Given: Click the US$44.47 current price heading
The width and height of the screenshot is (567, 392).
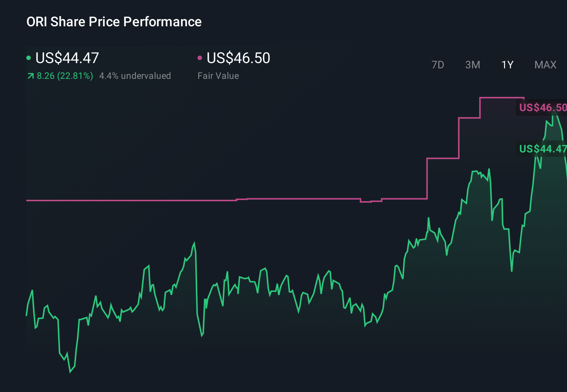Looking at the screenshot, I should pos(67,57).
